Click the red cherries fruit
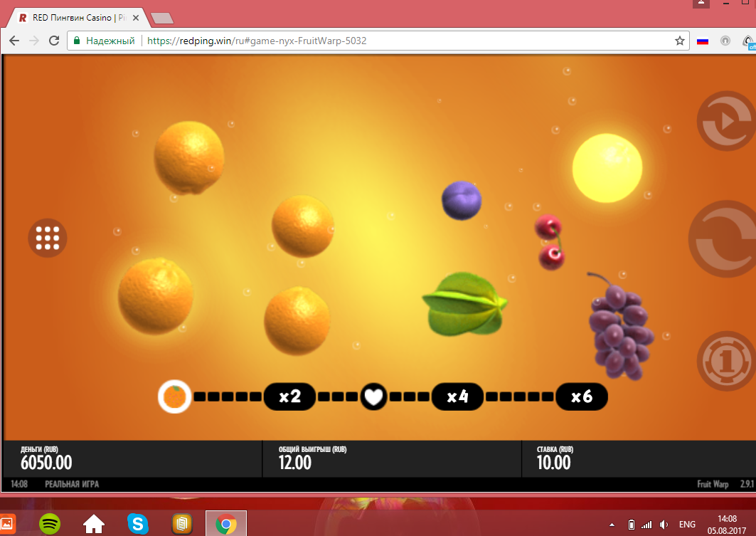The image size is (756, 536). [550, 241]
